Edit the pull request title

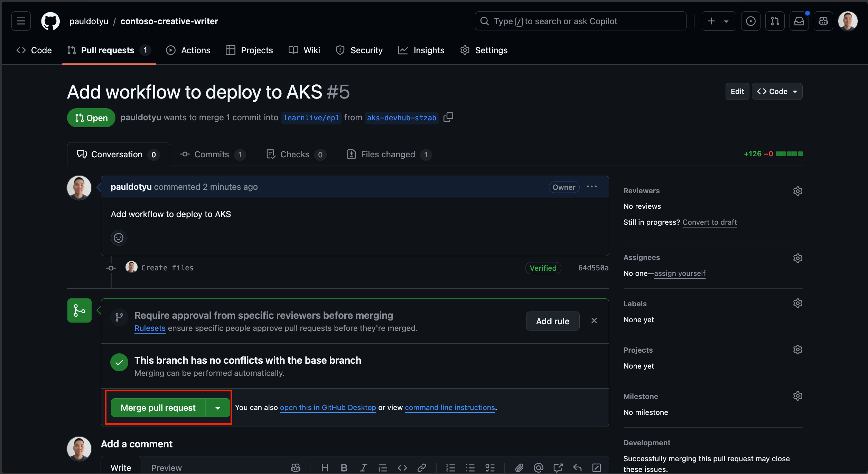pos(737,92)
